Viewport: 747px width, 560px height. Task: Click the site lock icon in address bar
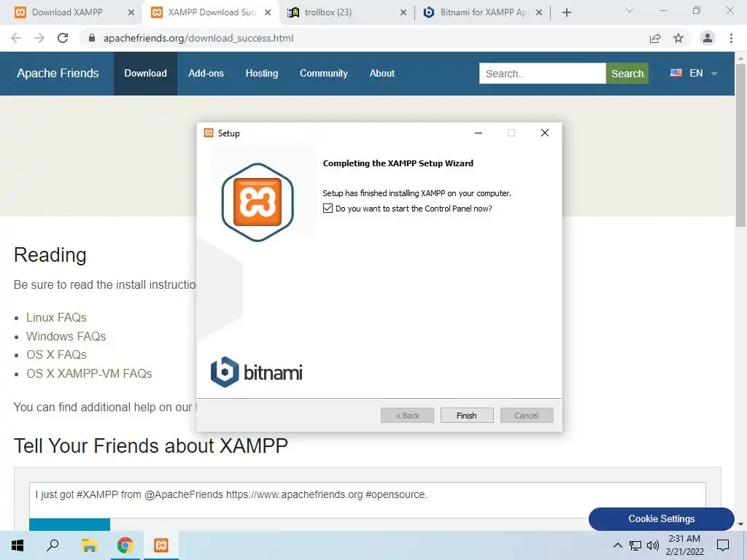92,38
